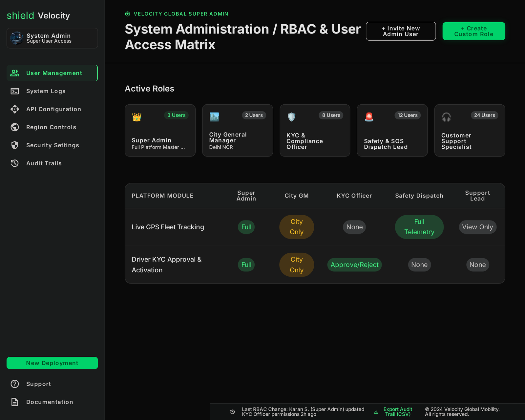Click the Security Settings shield icon
Screen dimensions: 525x420
(x=15, y=145)
